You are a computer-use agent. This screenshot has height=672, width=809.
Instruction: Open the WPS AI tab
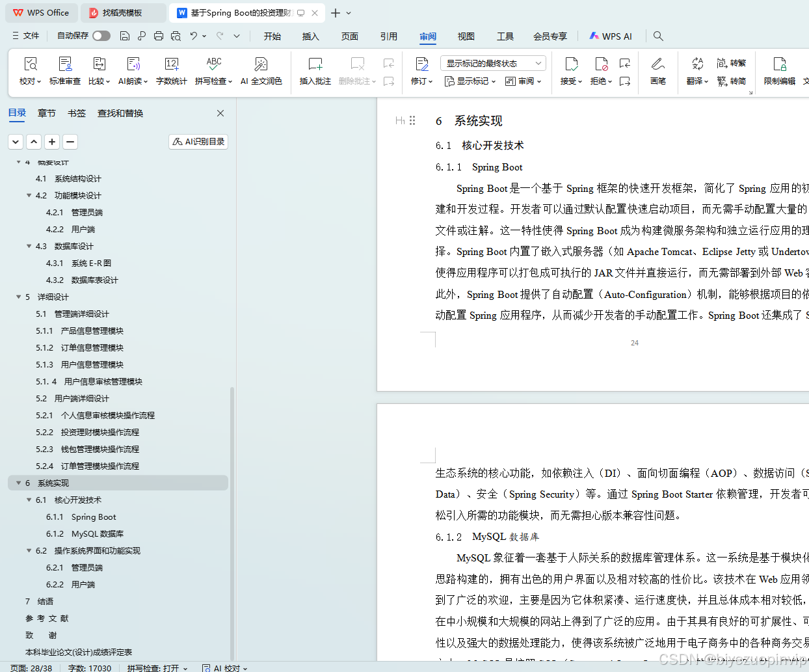[611, 36]
